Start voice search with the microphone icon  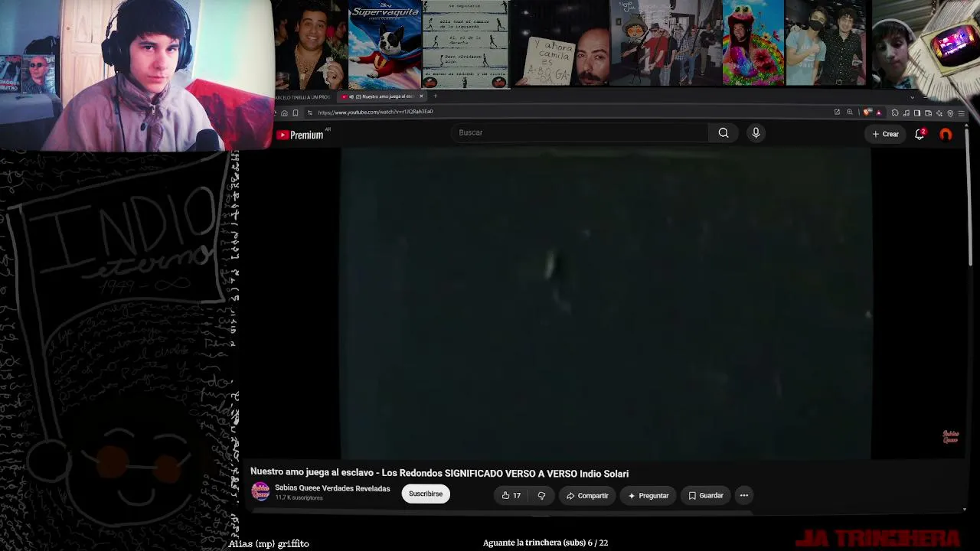[756, 133]
